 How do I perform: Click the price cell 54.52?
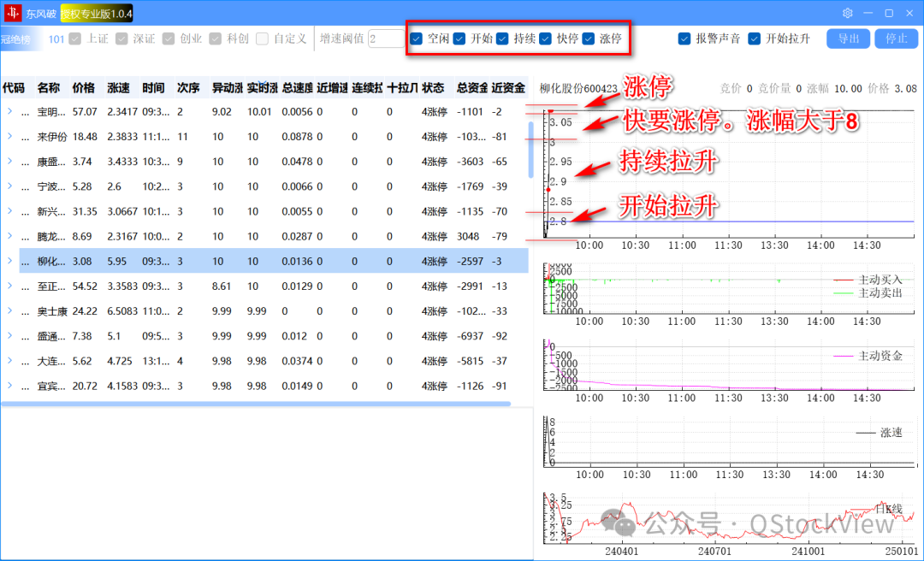tap(85, 286)
